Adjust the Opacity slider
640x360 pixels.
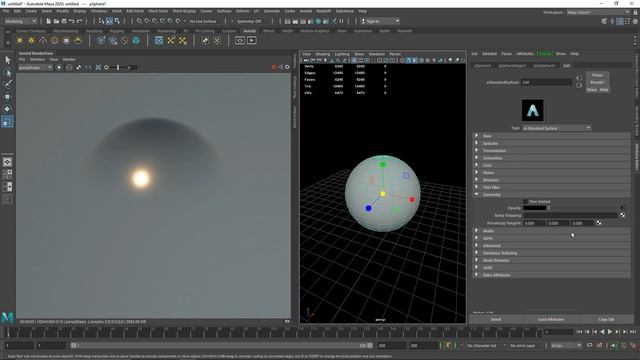pos(584,208)
